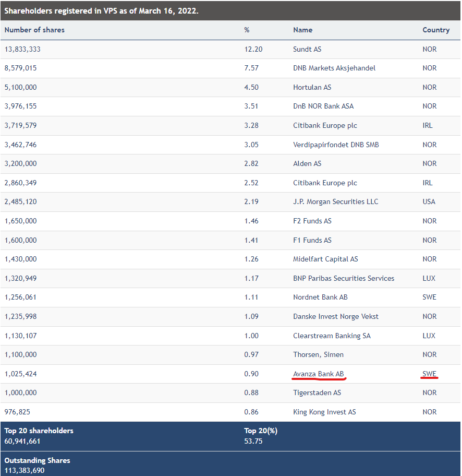Screen dimensions: 462x476
Task: Select the Top 20 shareholders total 60,941,661
Action: (x=22, y=441)
